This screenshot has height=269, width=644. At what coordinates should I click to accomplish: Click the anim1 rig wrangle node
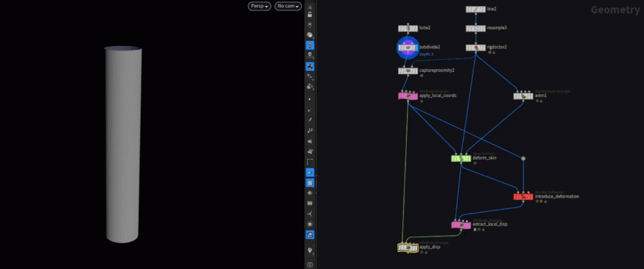[523, 96]
